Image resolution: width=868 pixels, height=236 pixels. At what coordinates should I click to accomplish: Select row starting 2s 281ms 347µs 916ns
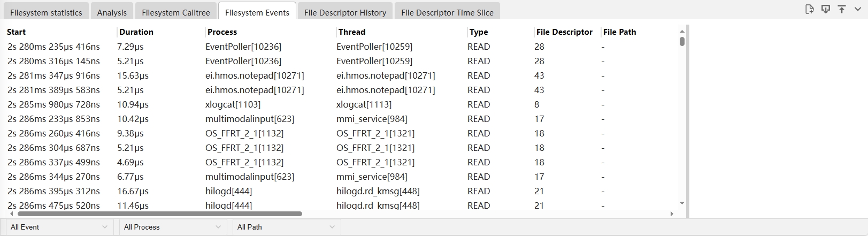[342, 75]
